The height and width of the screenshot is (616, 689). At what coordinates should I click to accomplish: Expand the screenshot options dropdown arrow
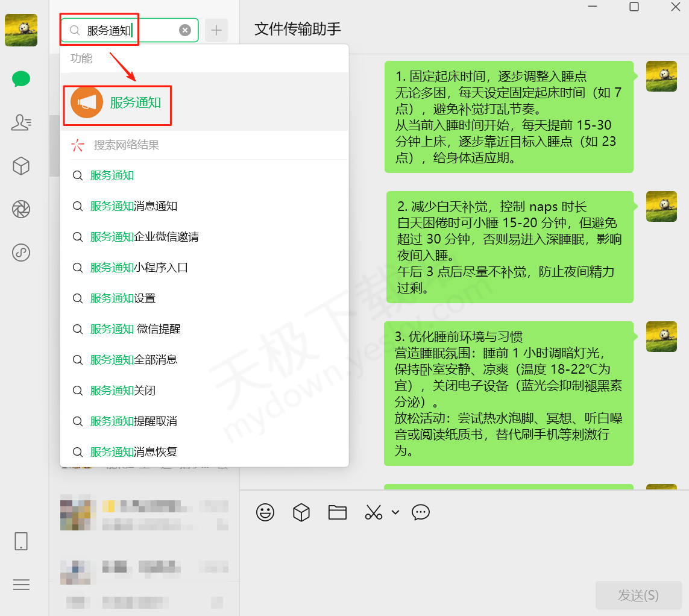[395, 512]
